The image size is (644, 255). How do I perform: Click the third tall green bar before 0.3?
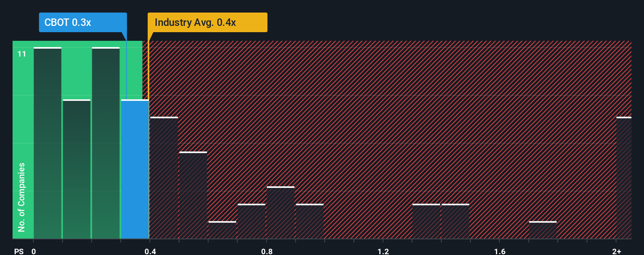pos(106,143)
